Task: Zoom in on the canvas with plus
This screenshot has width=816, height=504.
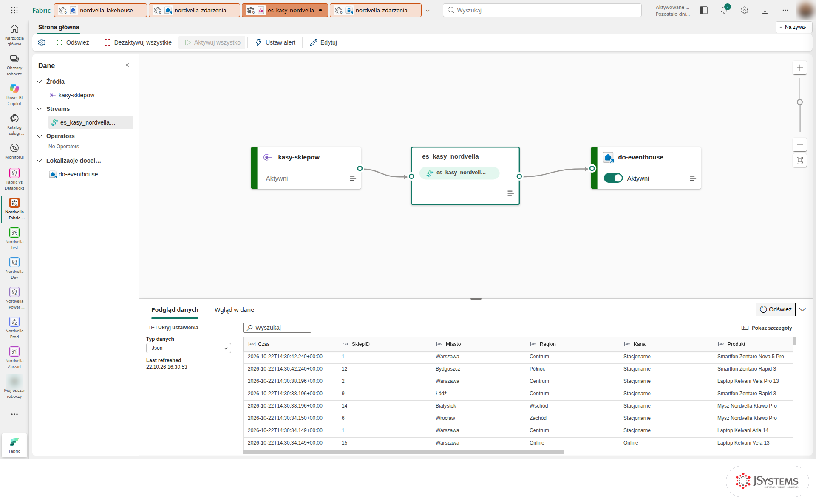Action: (800, 68)
